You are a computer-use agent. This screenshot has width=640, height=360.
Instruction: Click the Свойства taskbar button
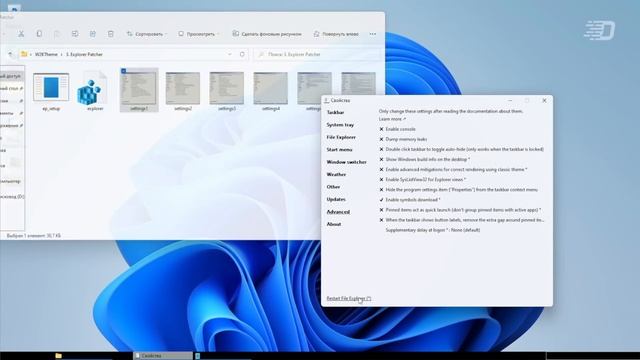(163, 356)
